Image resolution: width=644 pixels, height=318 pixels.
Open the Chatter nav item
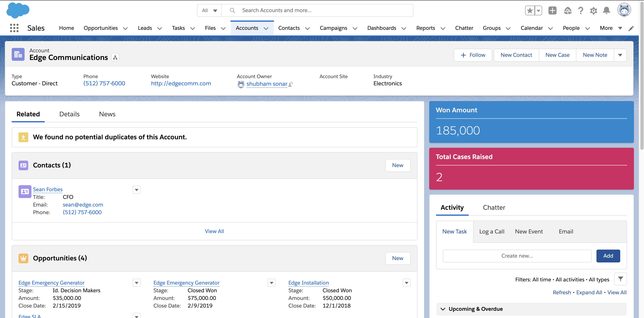click(x=464, y=28)
